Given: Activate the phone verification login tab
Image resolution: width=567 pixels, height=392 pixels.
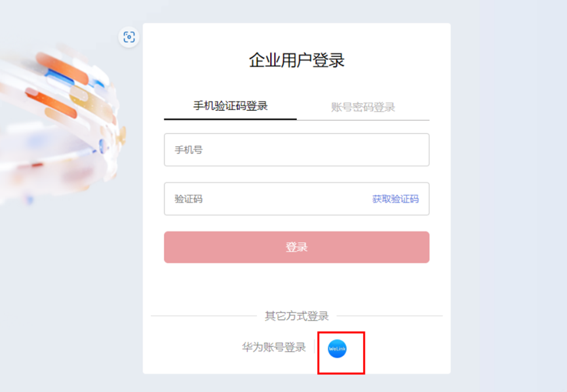Looking at the screenshot, I should point(230,106).
